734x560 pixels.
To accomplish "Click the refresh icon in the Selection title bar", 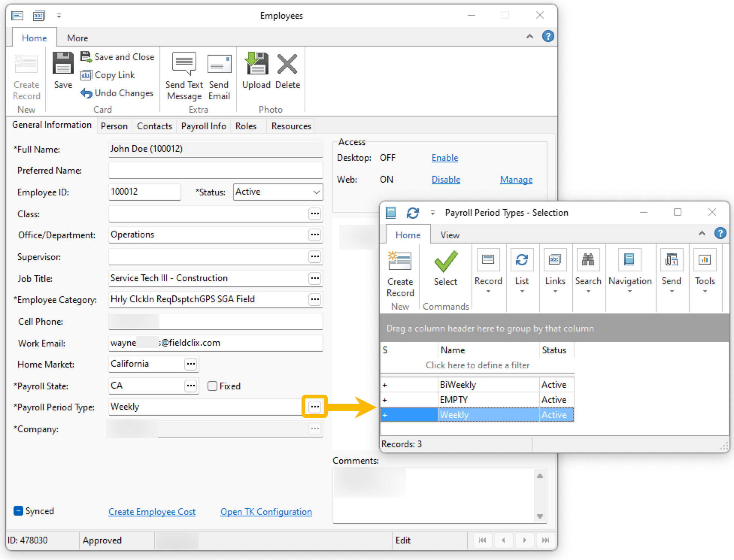I will (x=412, y=213).
